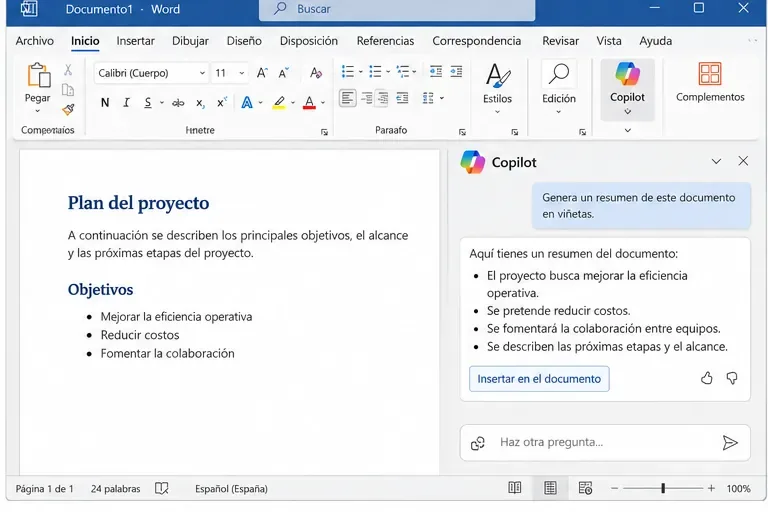The height and width of the screenshot is (512, 768).
Task: Click the Pegar paste icon
Action: click(38, 76)
